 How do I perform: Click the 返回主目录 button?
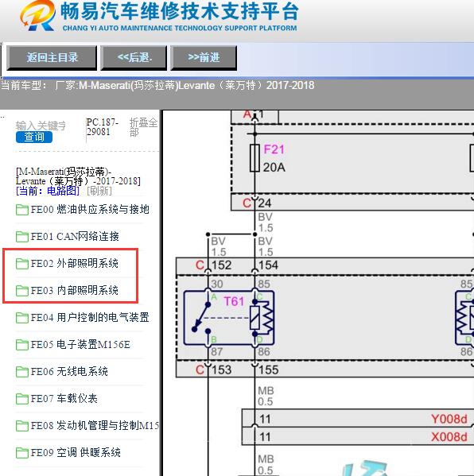(x=52, y=58)
